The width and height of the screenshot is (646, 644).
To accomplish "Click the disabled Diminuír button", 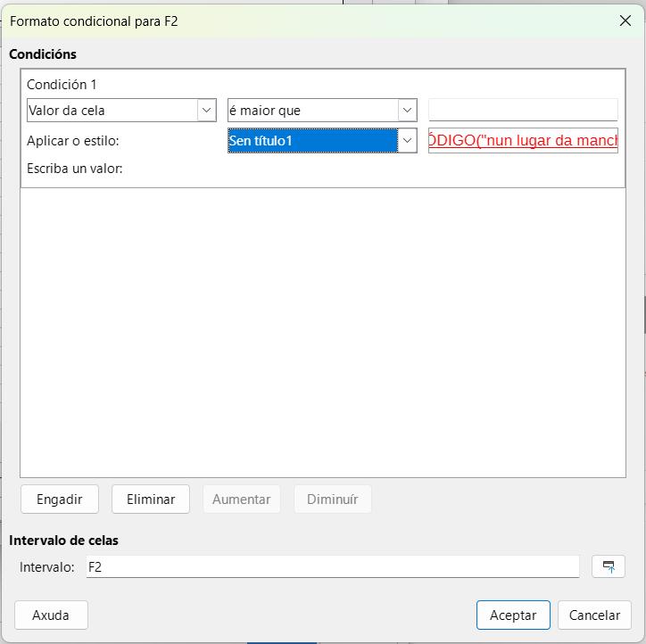I will click(333, 500).
